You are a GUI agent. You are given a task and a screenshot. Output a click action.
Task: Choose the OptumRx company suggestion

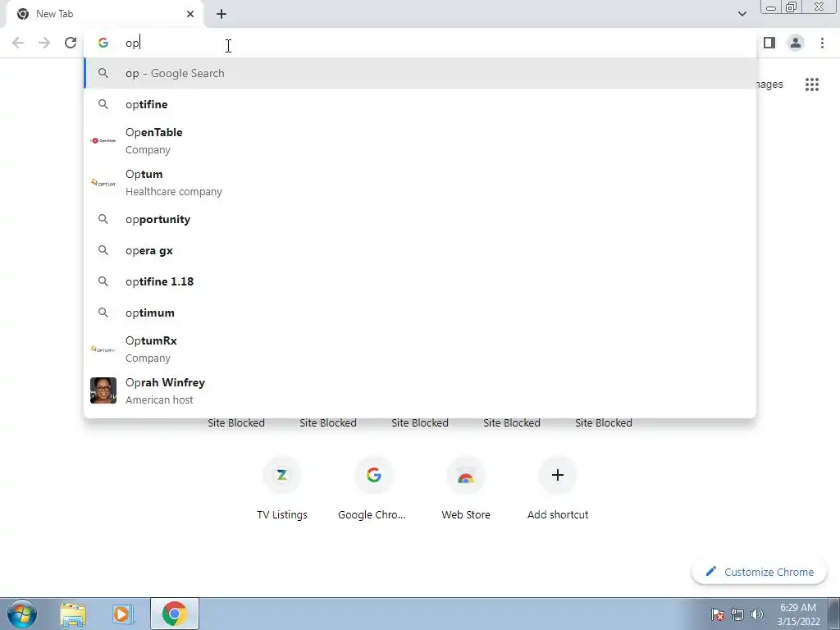[x=420, y=349]
